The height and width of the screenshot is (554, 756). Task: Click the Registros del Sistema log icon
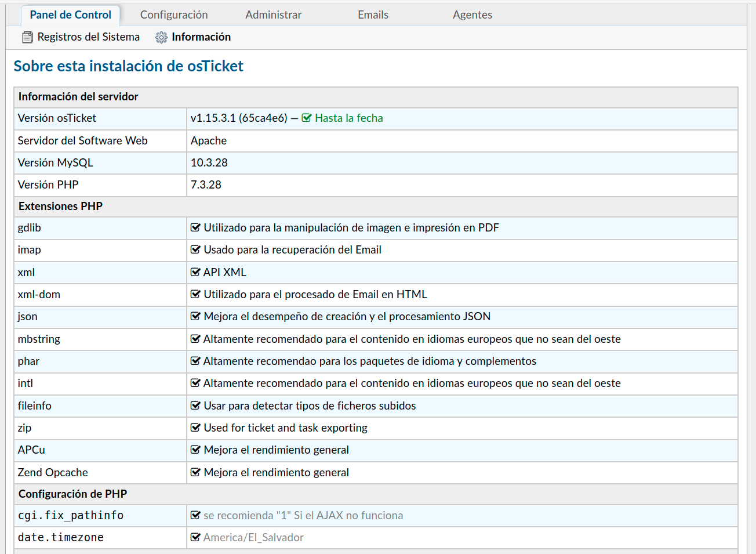pos(27,38)
